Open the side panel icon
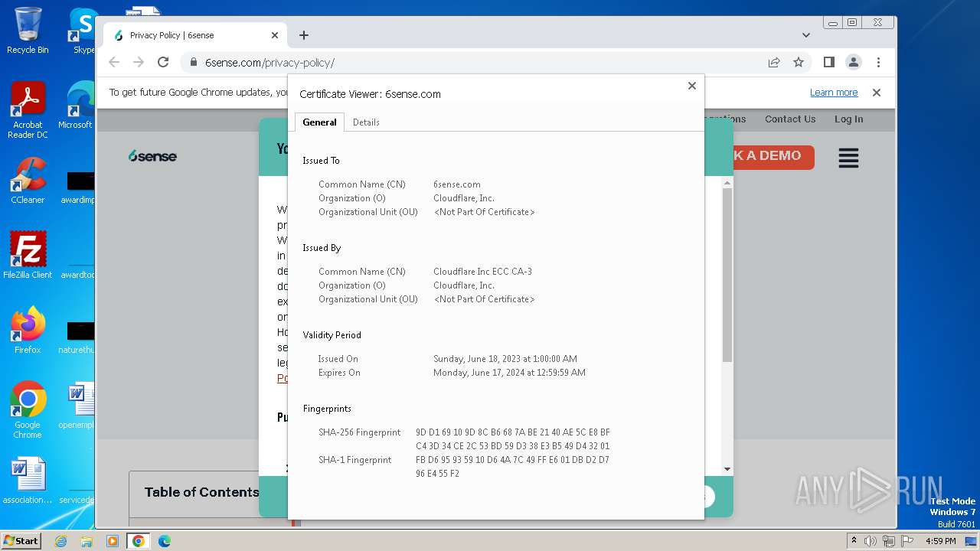Screen dimensions: 980x551 (x=828, y=62)
